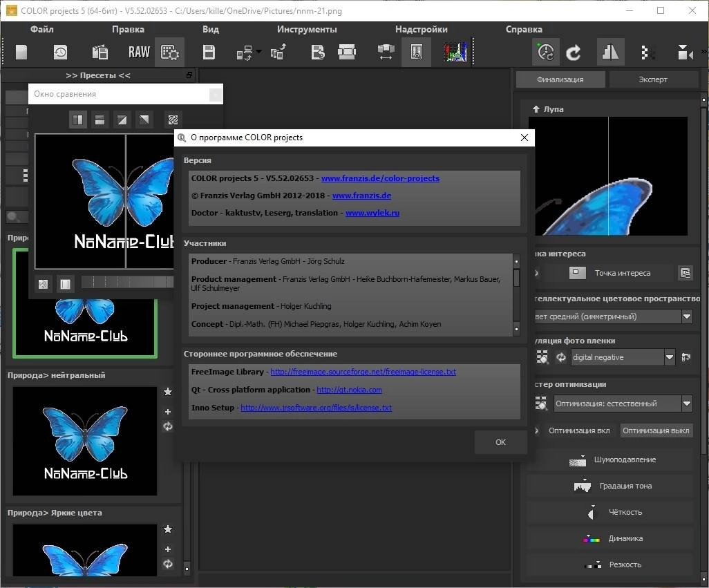Viewport: 709px width, 588px height.
Task: Click the checkered icon below comparison preview
Action: (x=43, y=284)
